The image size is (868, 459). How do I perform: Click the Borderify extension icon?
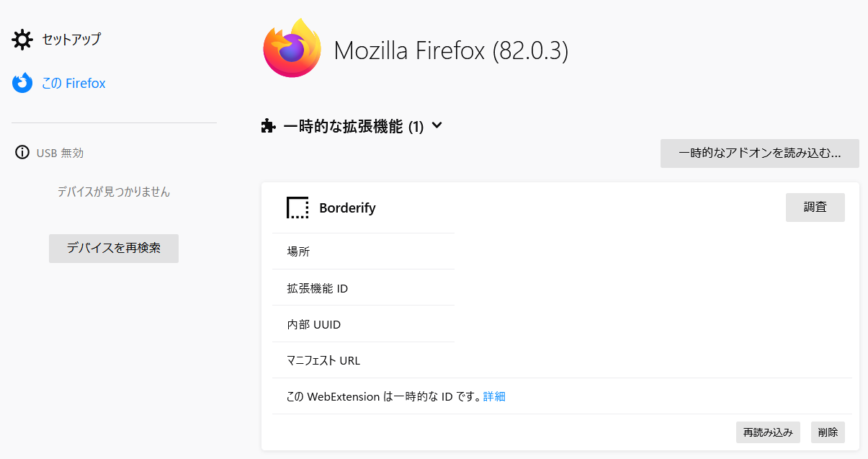click(x=297, y=208)
